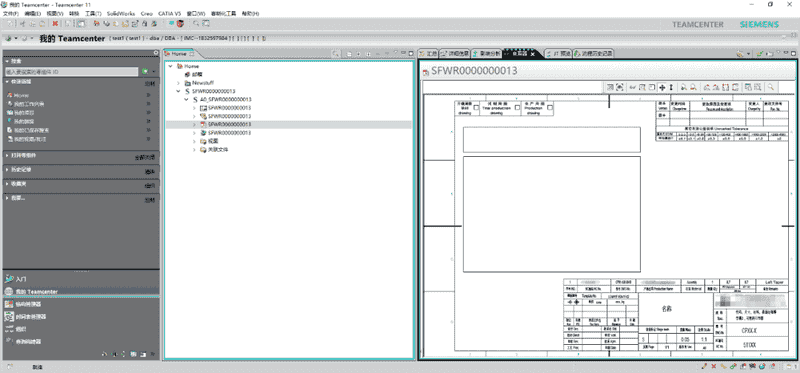The width and height of the screenshot is (800, 373).
Task: Tick the Production drawing checkbox
Action: click(549, 108)
